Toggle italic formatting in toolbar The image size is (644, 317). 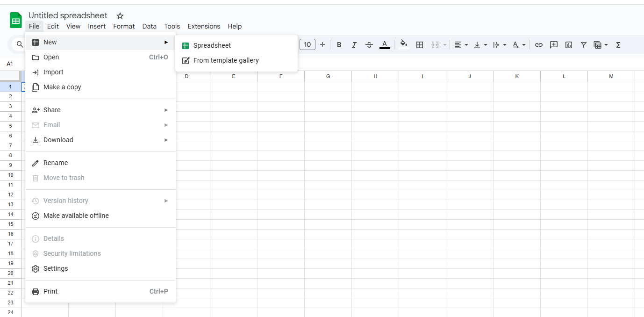point(354,45)
